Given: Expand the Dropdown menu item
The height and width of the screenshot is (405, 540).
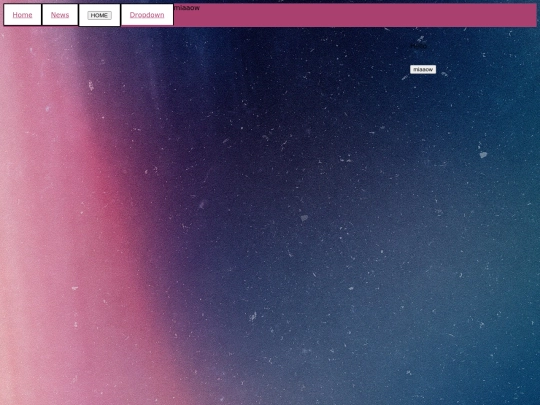Looking at the screenshot, I should tap(147, 15).
